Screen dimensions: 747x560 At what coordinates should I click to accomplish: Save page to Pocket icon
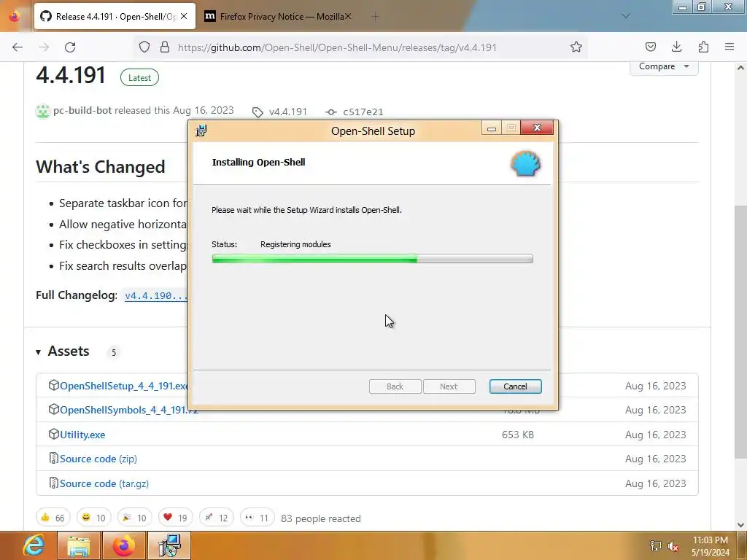tap(650, 47)
